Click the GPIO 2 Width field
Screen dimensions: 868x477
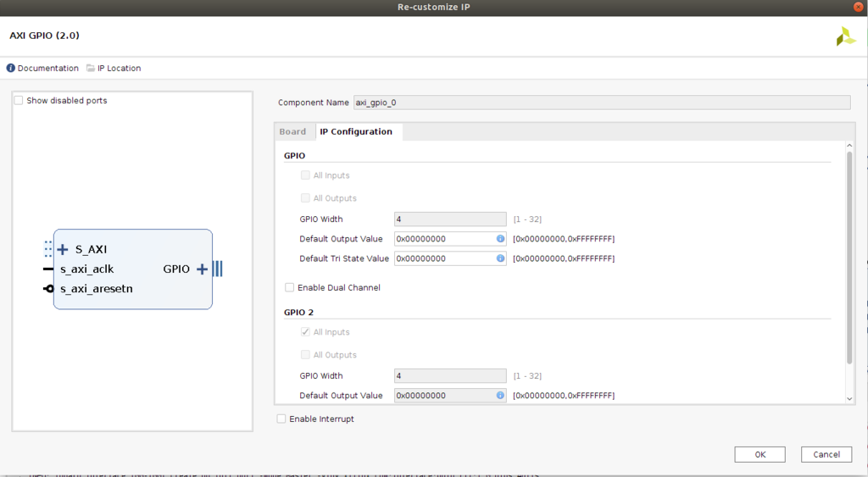pos(450,375)
